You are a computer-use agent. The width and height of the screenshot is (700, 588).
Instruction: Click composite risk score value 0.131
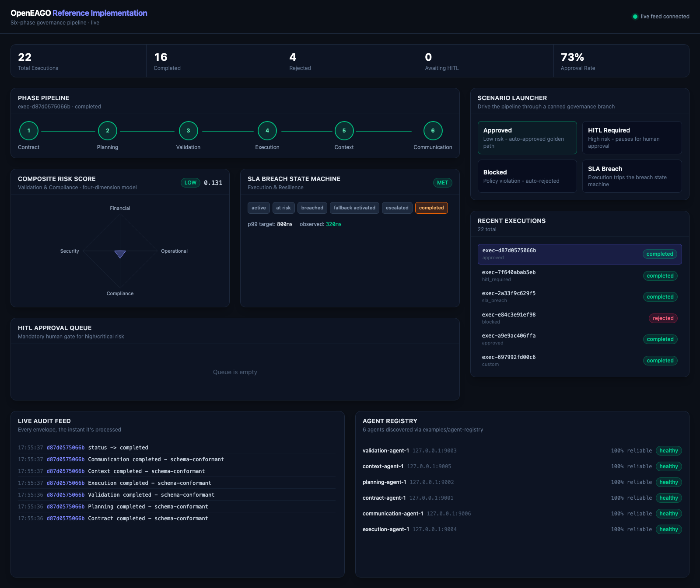coord(213,183)
